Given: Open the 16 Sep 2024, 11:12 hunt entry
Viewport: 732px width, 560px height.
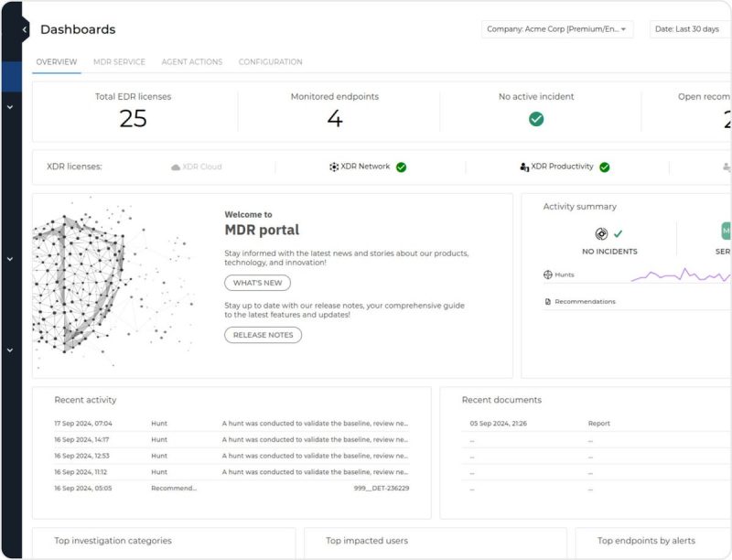Looking at the screenshot, I should tap(231, 472).
